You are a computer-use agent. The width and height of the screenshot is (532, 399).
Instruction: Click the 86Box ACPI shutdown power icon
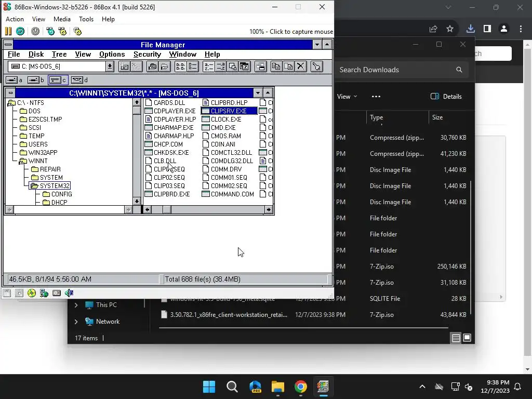35,32
